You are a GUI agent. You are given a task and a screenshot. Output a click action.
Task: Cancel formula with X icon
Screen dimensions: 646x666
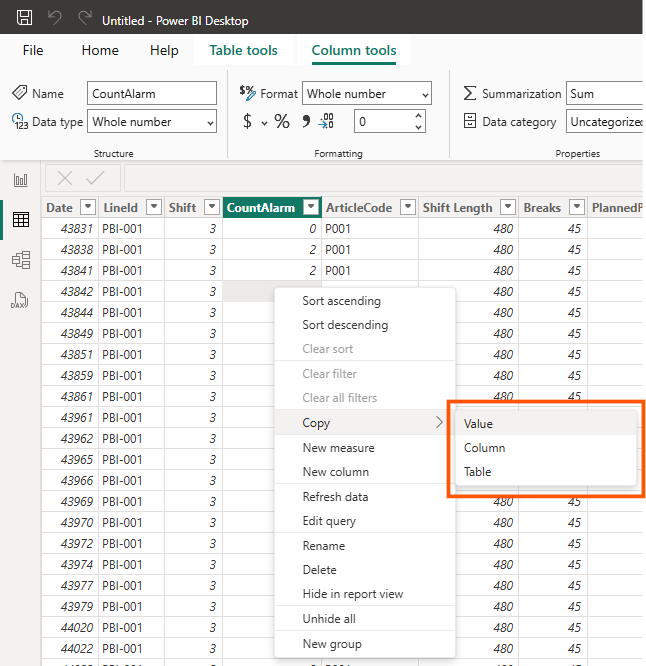(x=65, y=178)
